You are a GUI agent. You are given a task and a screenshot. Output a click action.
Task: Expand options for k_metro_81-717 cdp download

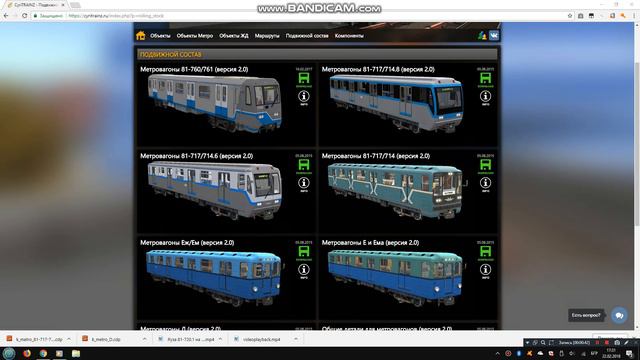[x=69, y=339]
